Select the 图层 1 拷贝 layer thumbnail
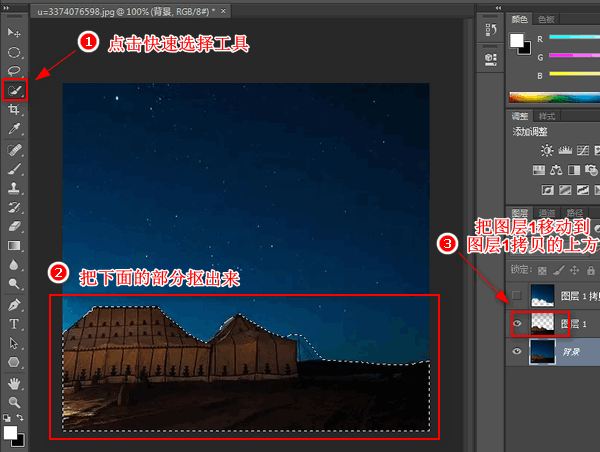 pos(542,295)
